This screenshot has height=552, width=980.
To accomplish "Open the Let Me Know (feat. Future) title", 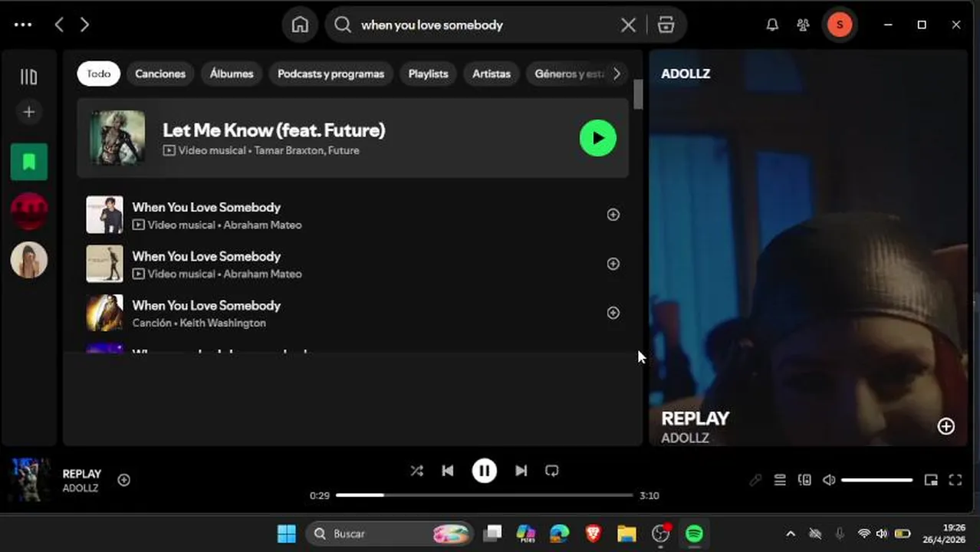I will (274, 130).
